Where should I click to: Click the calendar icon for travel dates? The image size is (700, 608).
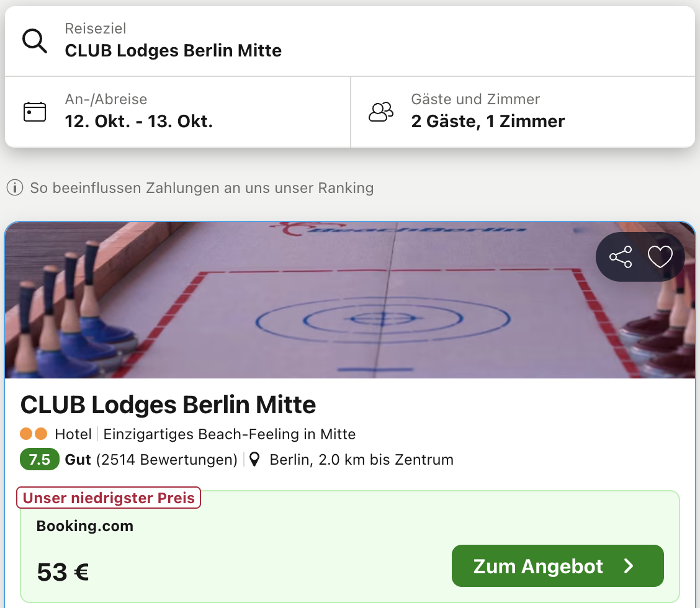click(35, 112)
